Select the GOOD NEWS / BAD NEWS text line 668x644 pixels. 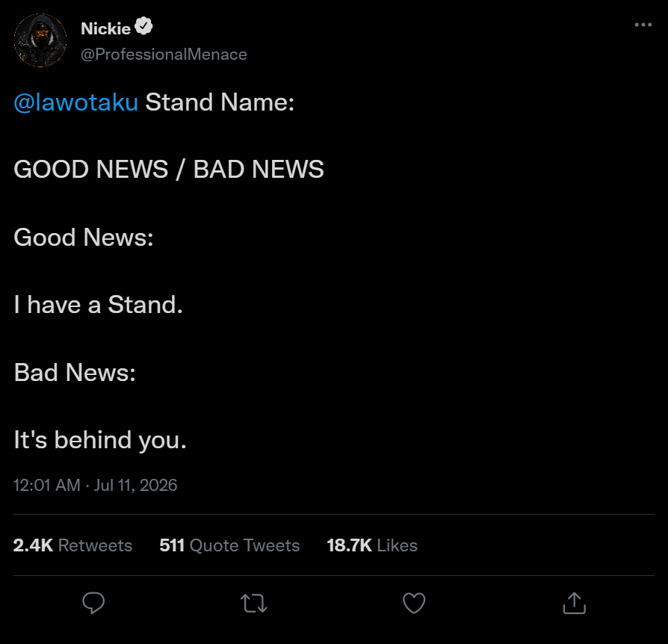point(169,169)
